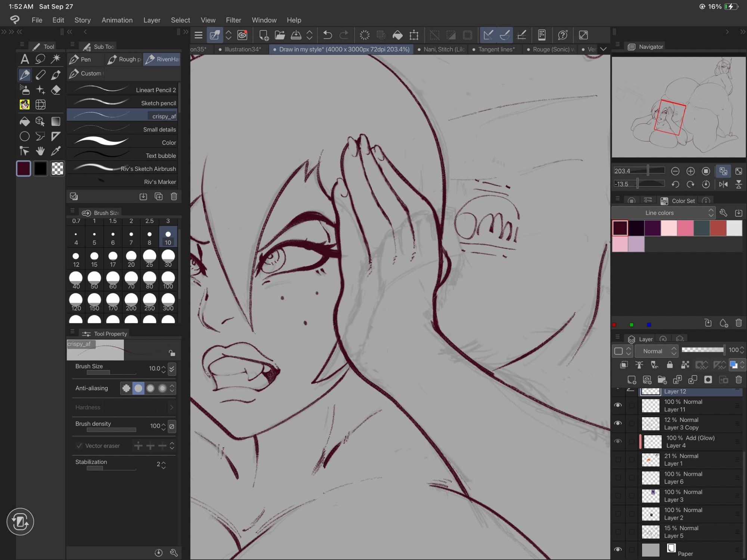Pick the pink swatch in the color set

(685, 228)
